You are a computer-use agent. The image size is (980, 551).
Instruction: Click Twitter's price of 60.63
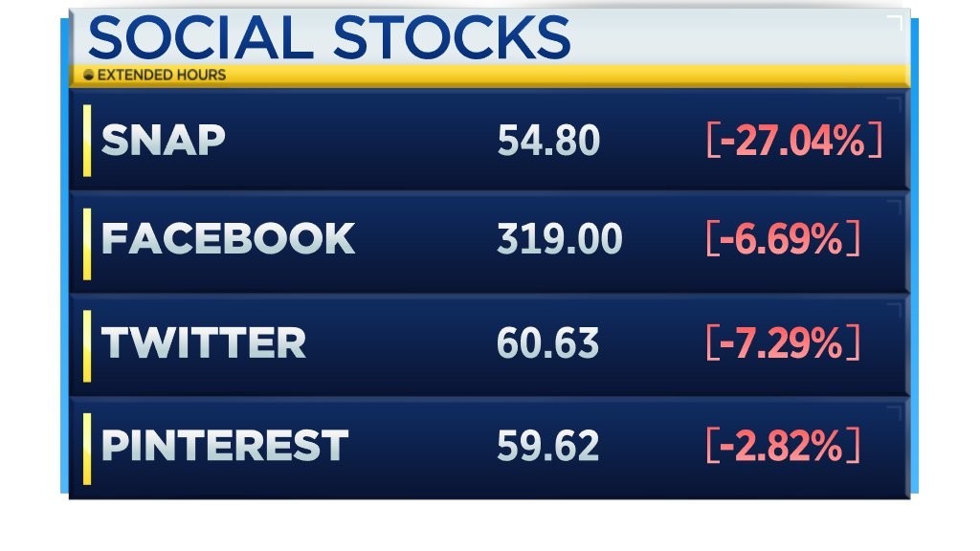548,342
